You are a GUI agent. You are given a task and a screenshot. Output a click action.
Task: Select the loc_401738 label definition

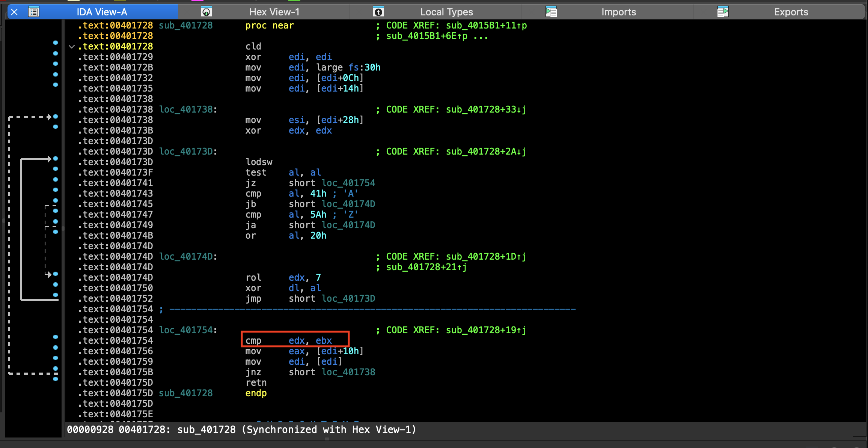pyautogui.click(x=188, y=110)
